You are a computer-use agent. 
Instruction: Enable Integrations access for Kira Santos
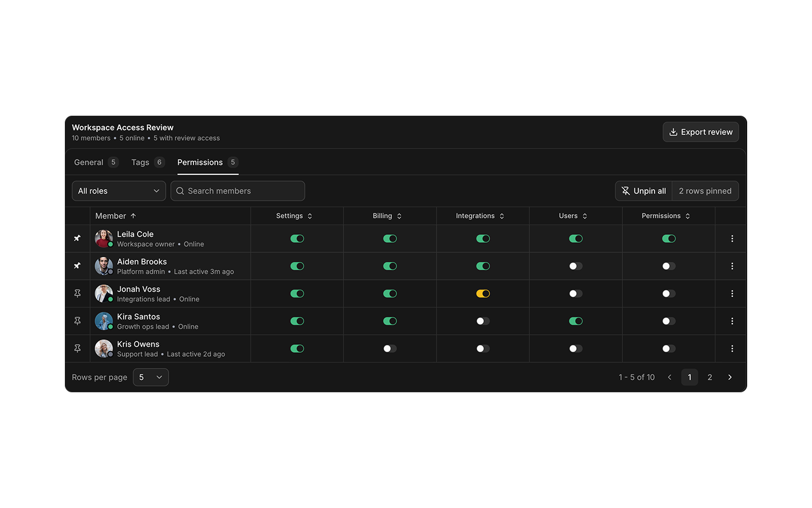[x=483, y=321]
